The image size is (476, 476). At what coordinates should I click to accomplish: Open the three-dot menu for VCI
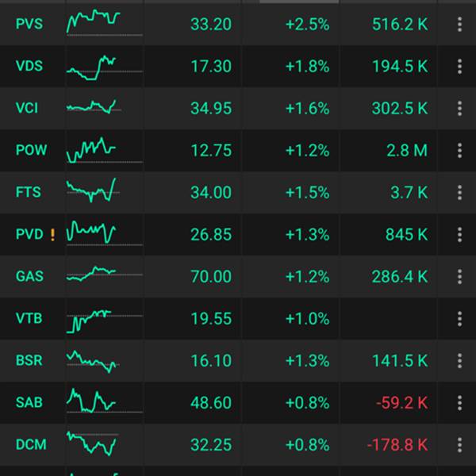click(x=459, y=109)
